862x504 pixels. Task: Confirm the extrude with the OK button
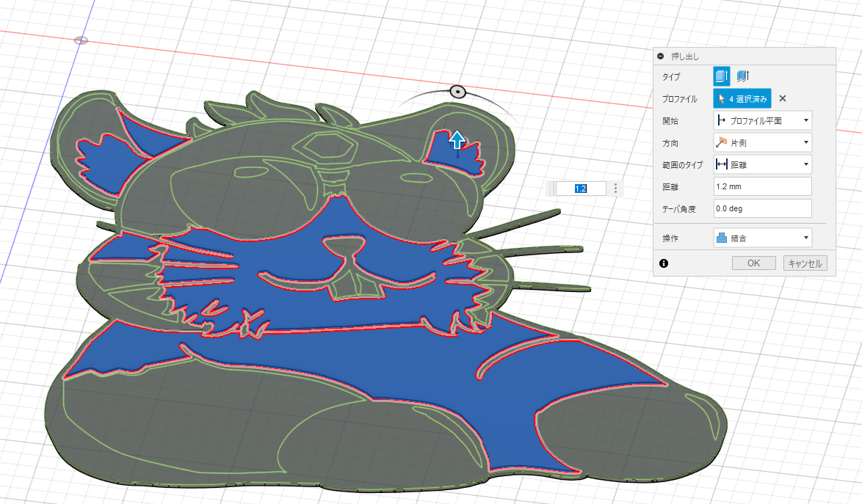pos(754,263)
